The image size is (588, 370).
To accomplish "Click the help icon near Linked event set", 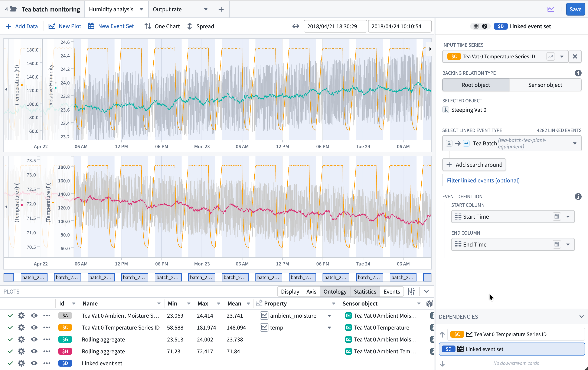I will pos(485,26).
